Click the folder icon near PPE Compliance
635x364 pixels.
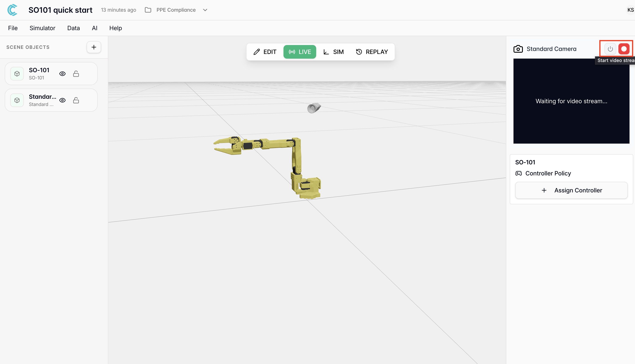point(148,10)
